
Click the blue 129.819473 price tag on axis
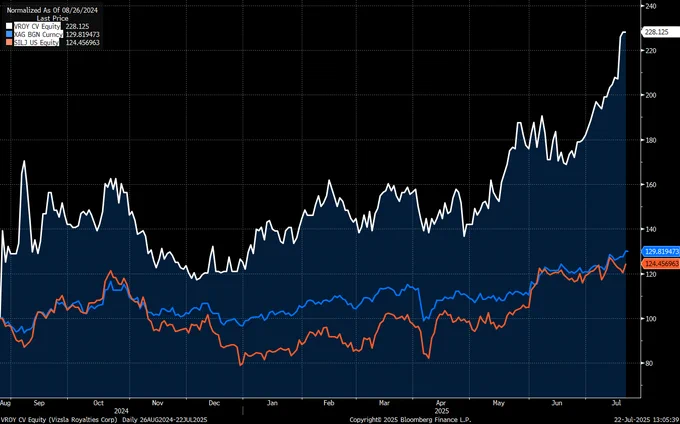pos(661,251)
